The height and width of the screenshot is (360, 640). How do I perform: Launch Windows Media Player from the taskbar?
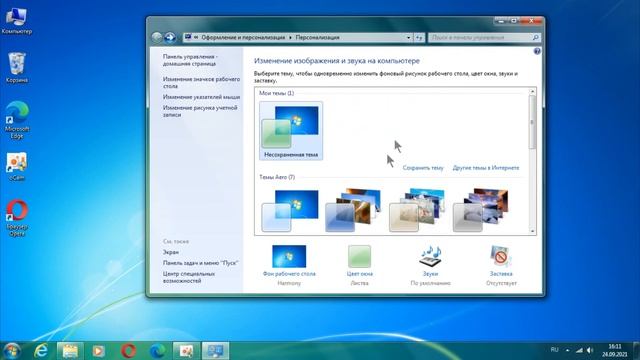[98, 351]
